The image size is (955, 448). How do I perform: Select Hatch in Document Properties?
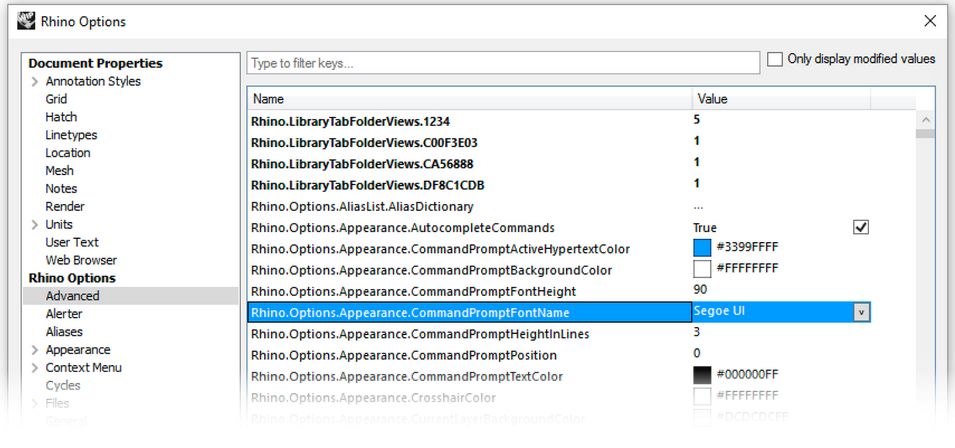point(61,117)
